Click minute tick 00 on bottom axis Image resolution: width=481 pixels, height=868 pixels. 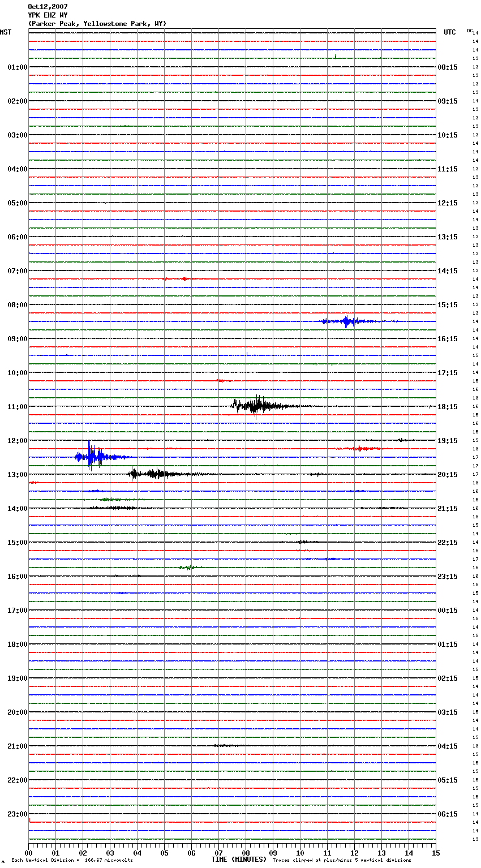point(28,853)
